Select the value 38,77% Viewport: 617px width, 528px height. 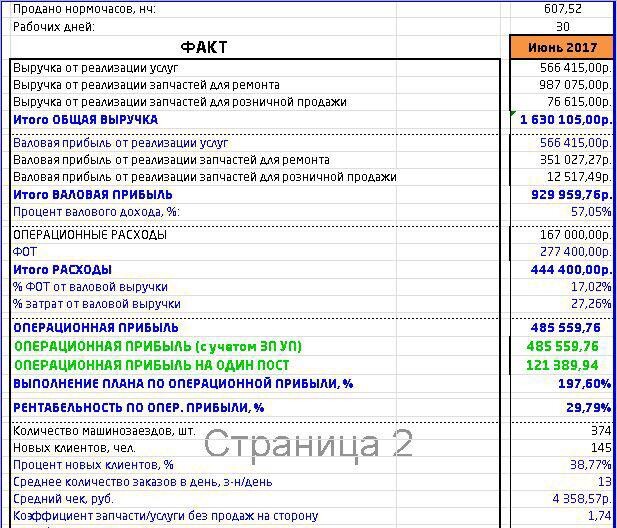tap(591, 465)
